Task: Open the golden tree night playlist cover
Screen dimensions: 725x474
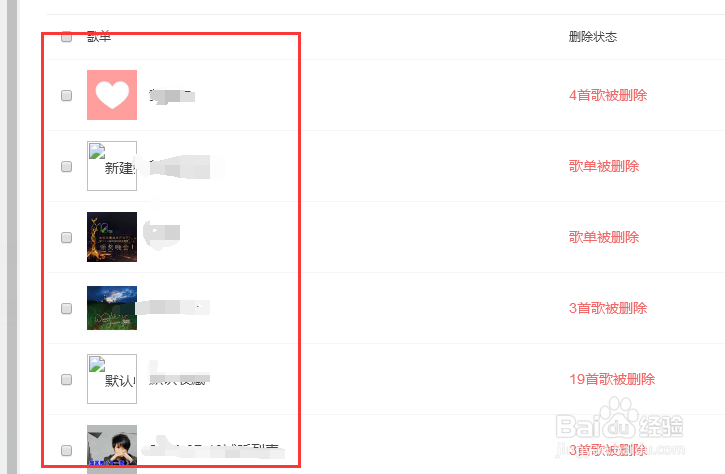Action: click(112, 237)
